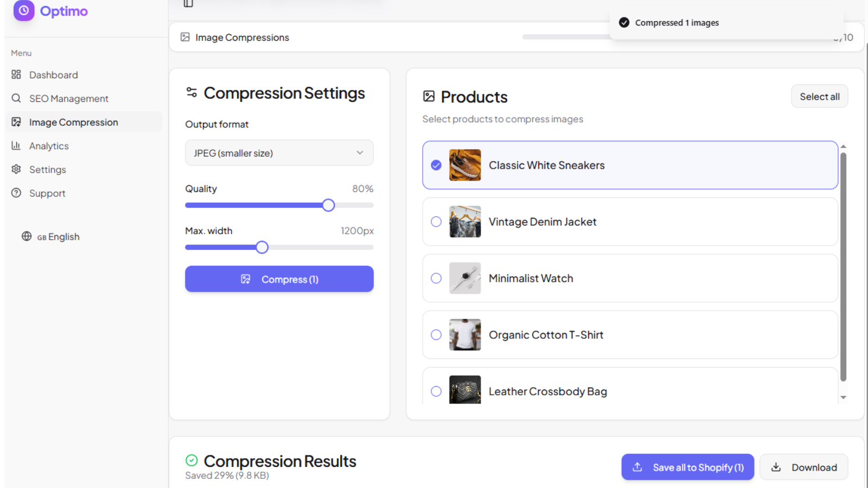Click the Optimo logo icon
This screenshot has width=868, height=488.
click(x=24, y=10)
